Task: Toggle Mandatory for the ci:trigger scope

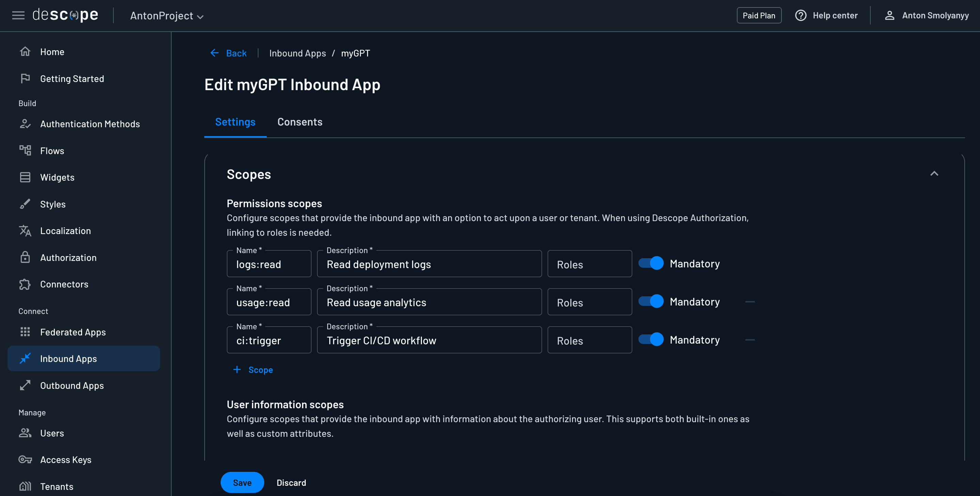Action: coord(650,340)
